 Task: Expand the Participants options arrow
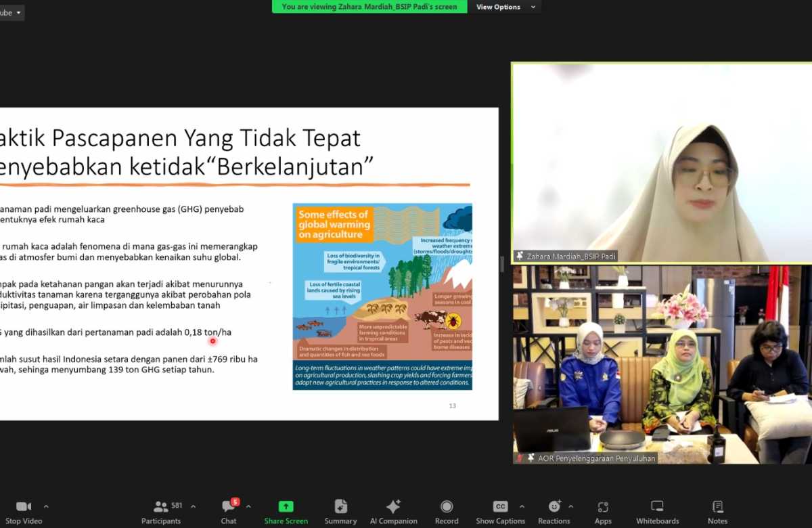click(193, 506)
